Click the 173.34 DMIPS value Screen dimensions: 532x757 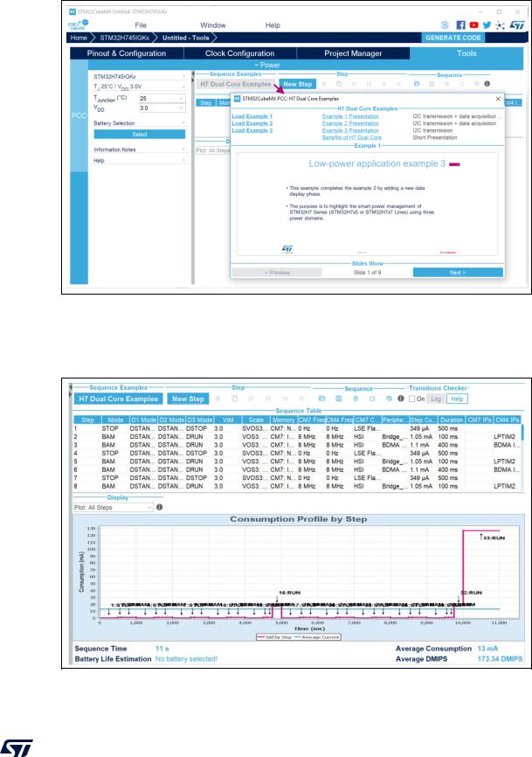(x=500, y=659)
